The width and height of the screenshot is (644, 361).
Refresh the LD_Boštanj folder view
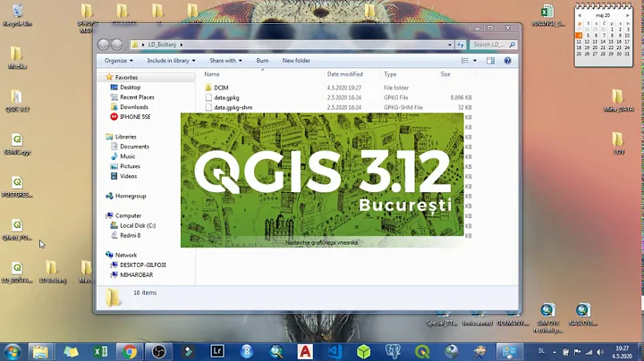(x=461, y=45)
